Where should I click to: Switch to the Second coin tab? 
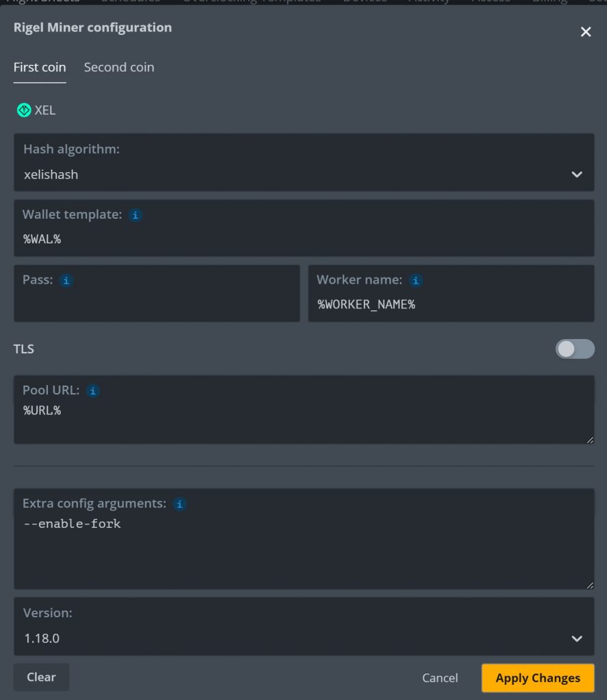119,67
